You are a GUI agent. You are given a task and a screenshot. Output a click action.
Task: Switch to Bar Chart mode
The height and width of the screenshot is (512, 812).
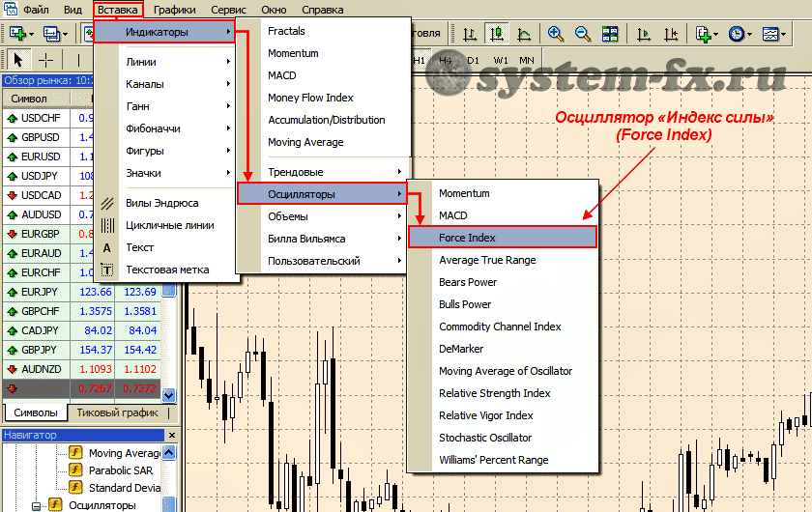click(x=470, y=34)
